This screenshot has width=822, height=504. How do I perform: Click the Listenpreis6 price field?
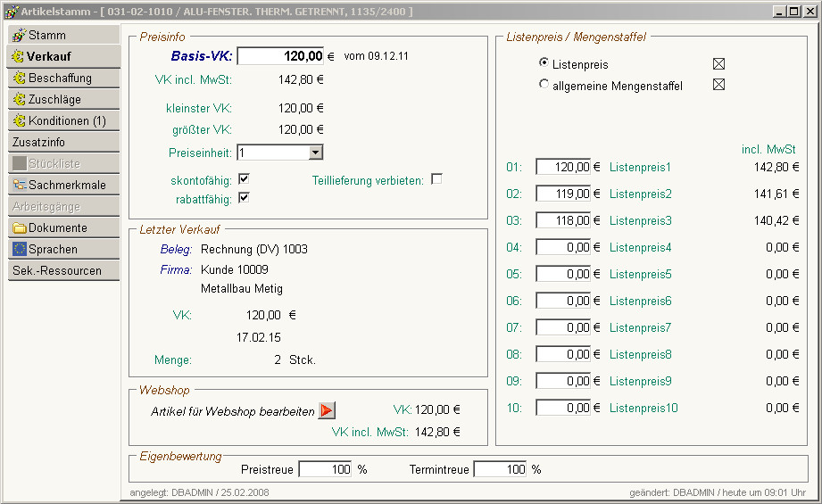(563, 301)
